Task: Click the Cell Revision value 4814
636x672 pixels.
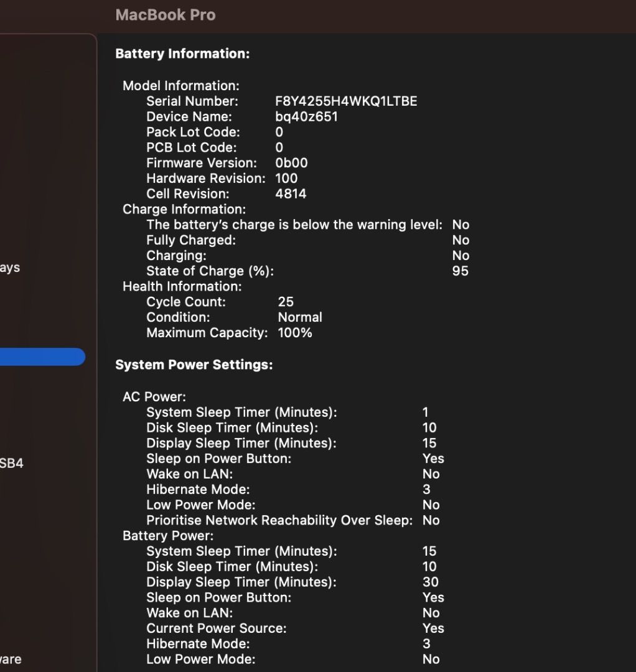Action: click(291, 194)
